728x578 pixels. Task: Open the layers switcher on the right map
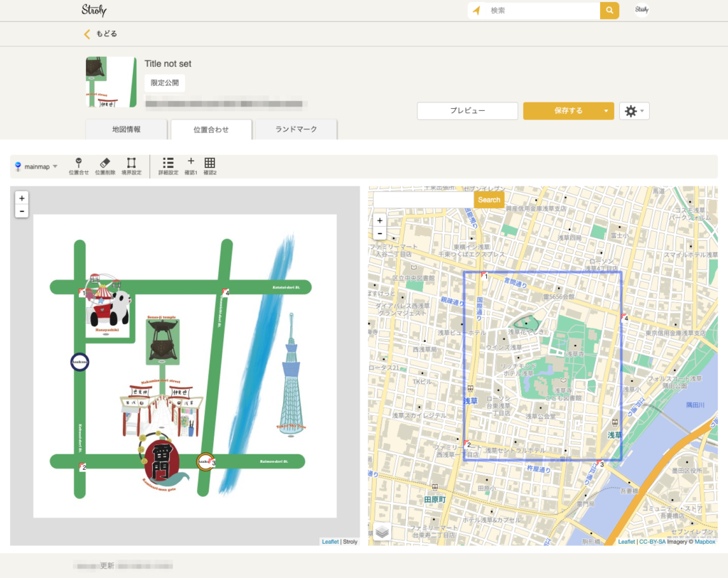click(x=382, y=531)
